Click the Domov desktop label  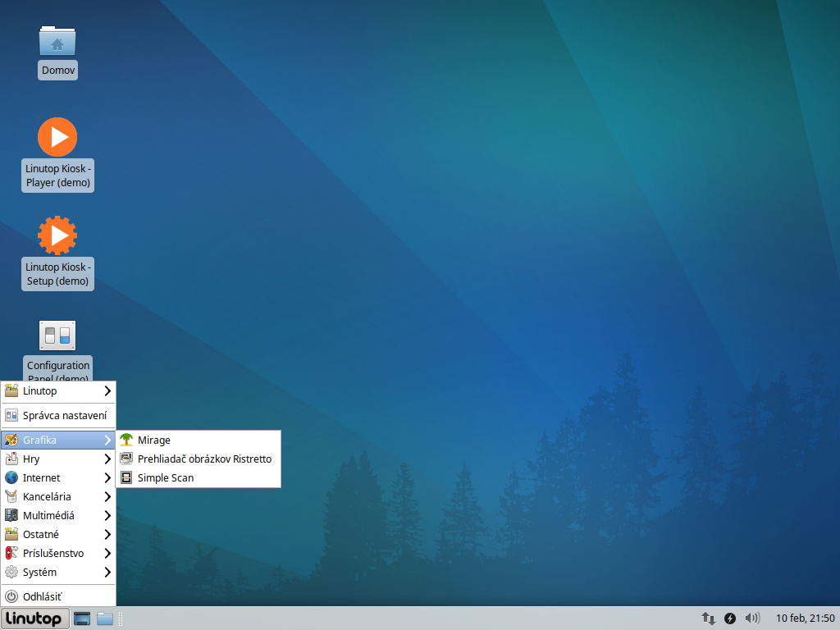pos(58,71)
